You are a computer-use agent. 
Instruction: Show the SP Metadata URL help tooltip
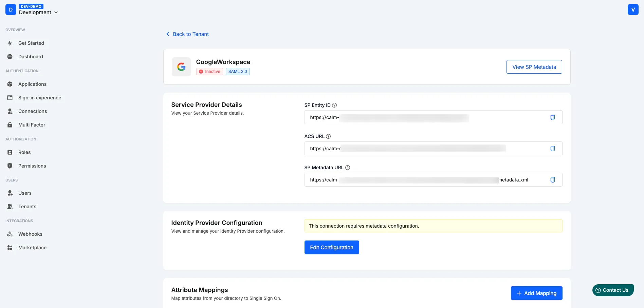[347, 167]
